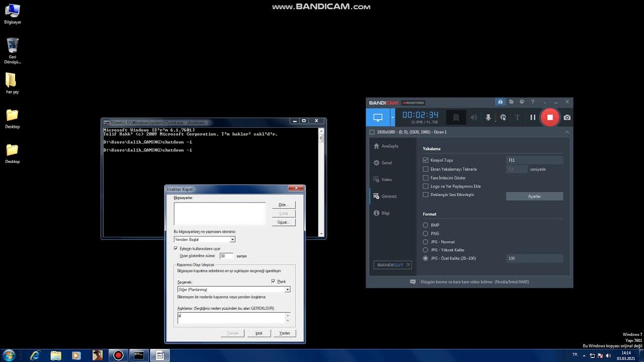
Task: Toggle the webcam overlay icon in Bandicam
Action: pos(456,117)
